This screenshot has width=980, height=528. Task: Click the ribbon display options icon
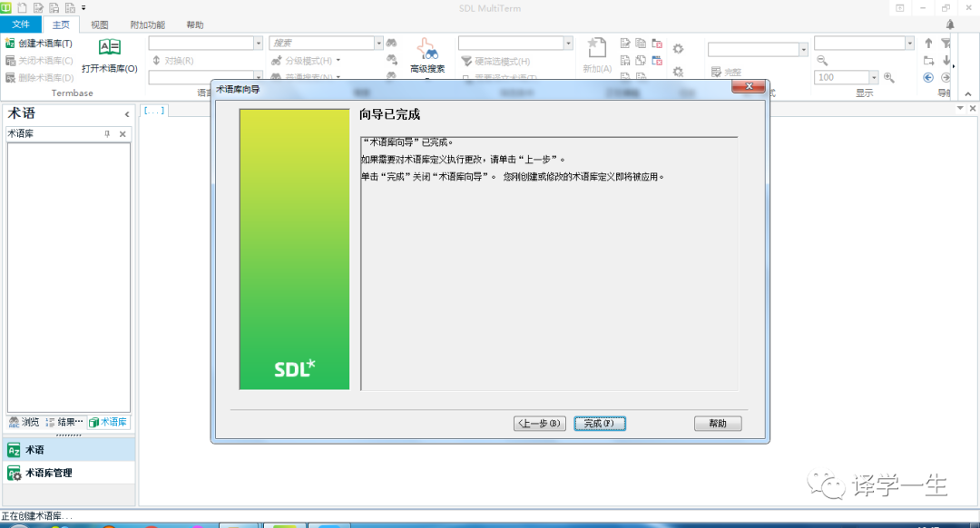[900, 8]
